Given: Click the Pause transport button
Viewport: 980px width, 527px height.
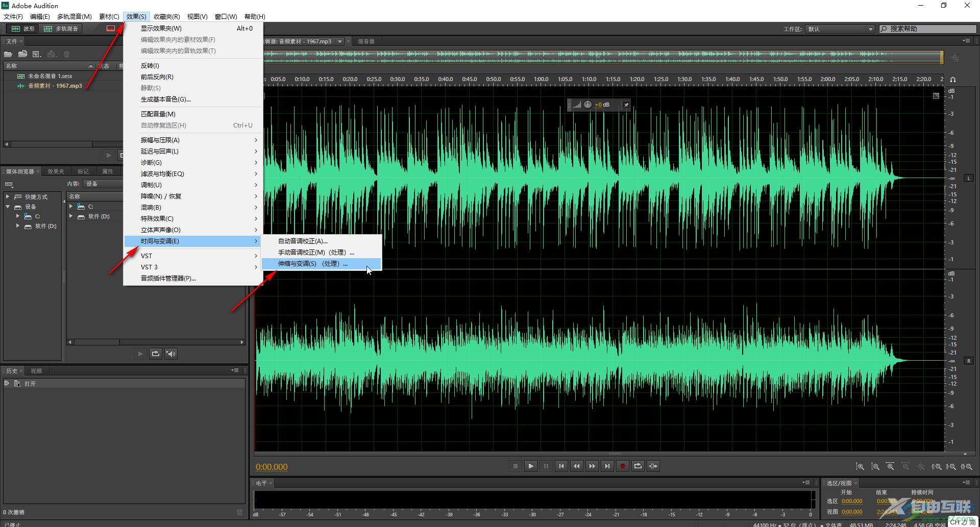Looking at the screenshot, I should pos(546,466).
